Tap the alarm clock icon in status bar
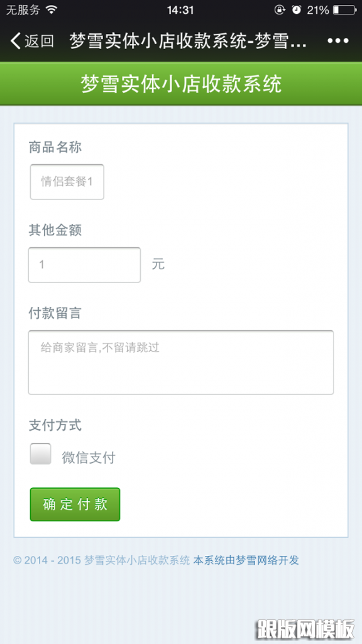Image resolution: width=362 pixels, height=644 pixels. [297, 9]
